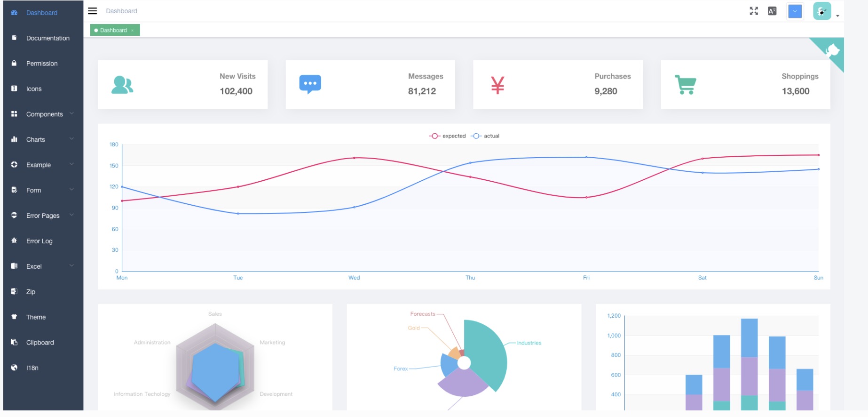Open the Documentation menu item
The height and width of the screenshot is (417, 868).
click(x=43, y=38)
